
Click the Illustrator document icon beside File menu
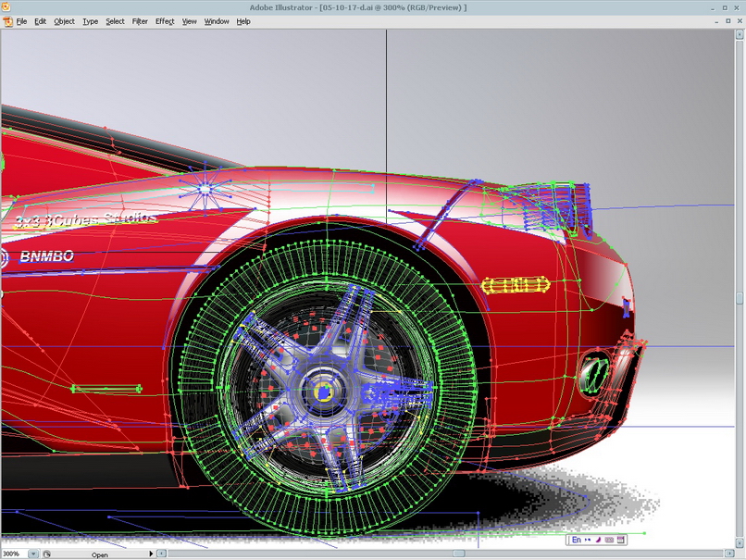tap(8, 21)
